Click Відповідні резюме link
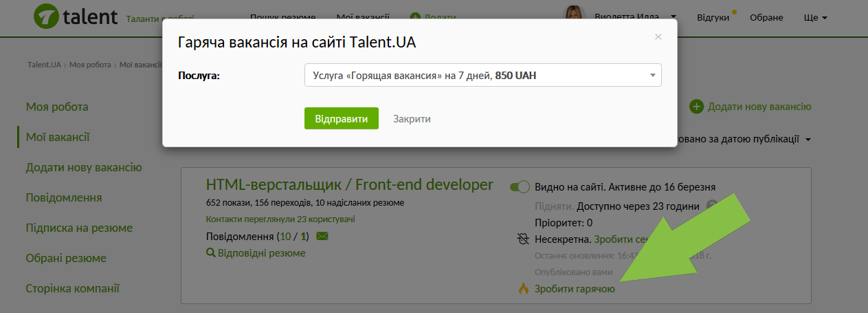Viewport: 868px width, 313px height. point(261,253)
